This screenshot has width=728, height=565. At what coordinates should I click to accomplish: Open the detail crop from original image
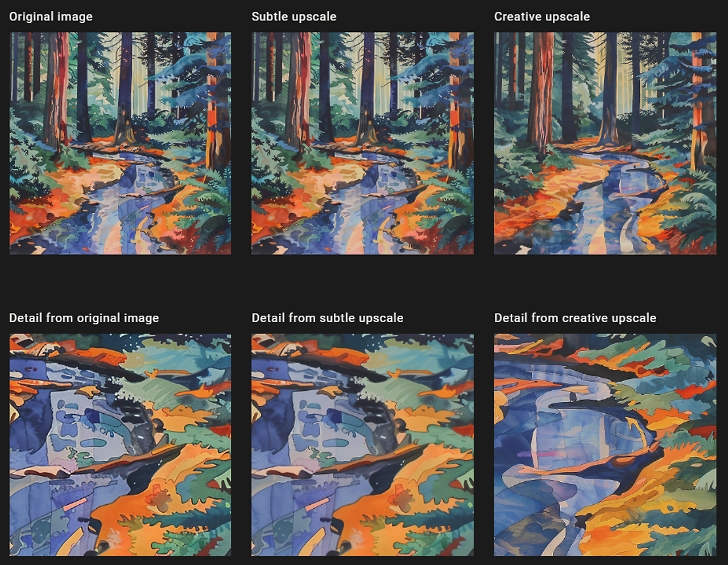pos(120,445)
